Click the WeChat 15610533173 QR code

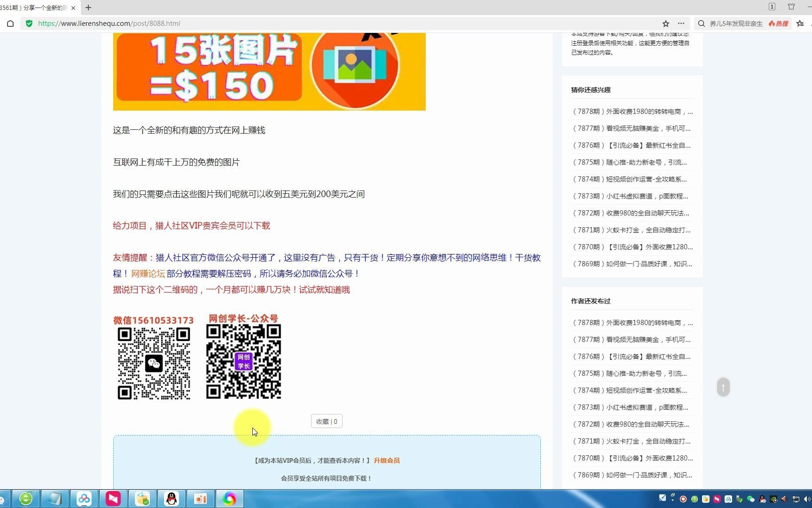pos(154,363)
